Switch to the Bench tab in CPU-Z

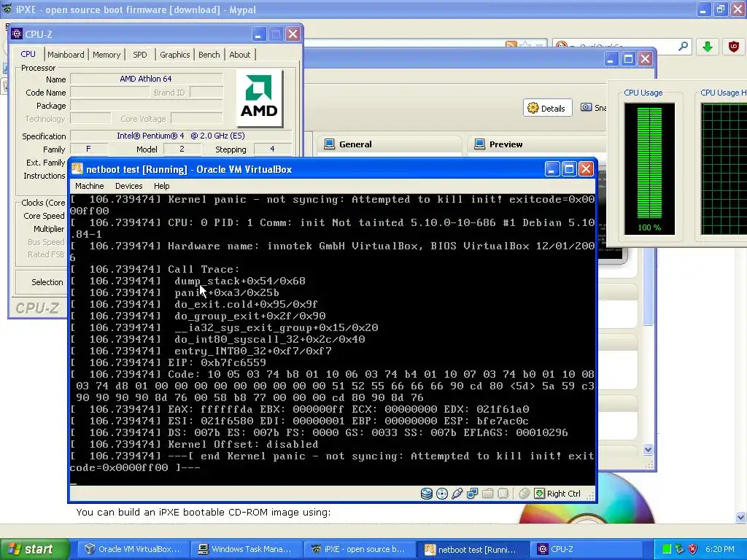(209, 54)
